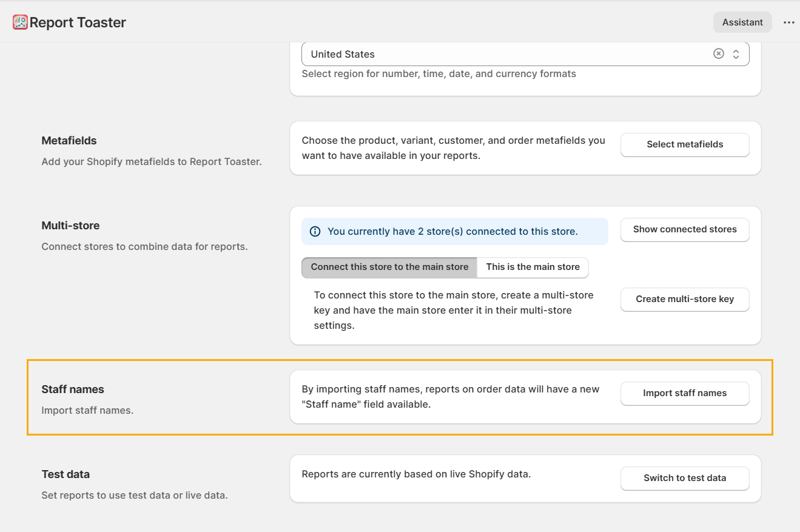Expand the region selector up-down chevron
The image size is (800, 532).
click(736, 54)
